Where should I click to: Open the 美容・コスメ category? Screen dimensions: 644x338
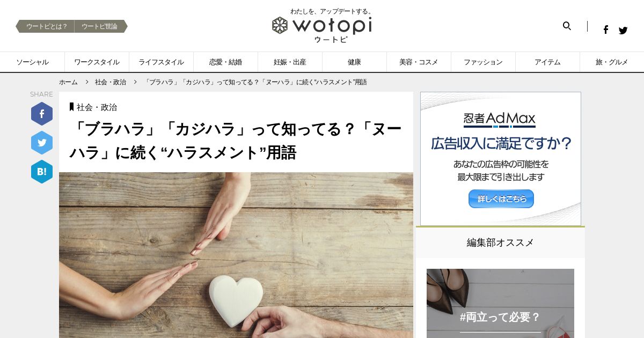pyautogui.click(x=419, y=62)
